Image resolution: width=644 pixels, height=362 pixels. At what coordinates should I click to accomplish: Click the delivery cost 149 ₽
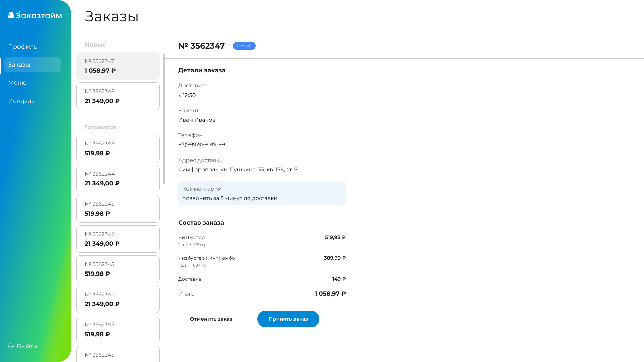(x=339, y=279)
